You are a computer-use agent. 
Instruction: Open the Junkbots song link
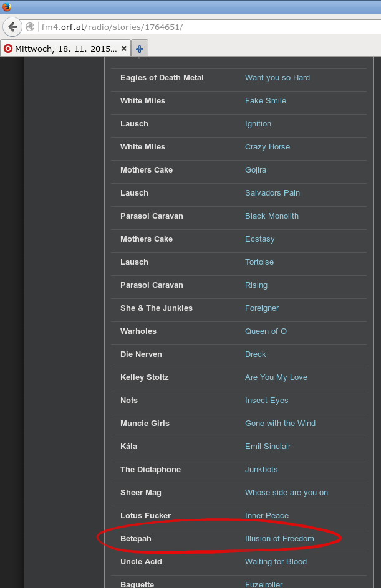click(x=261, y=470)
